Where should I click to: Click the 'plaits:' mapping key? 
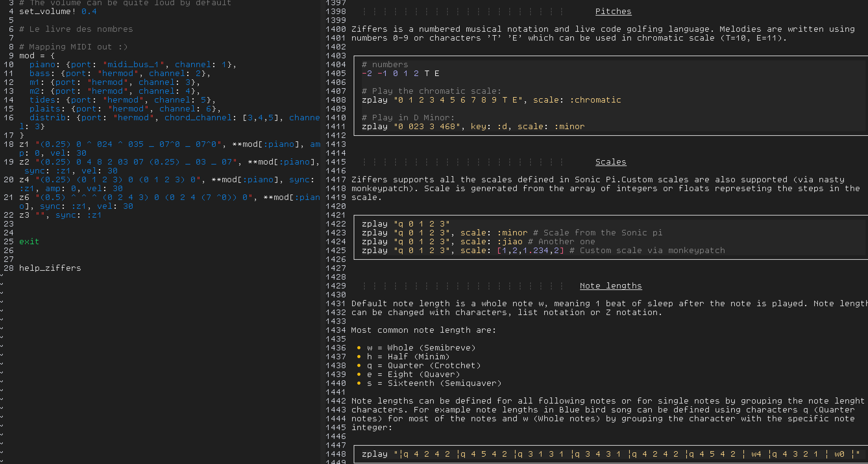click(x=48, y=109)
